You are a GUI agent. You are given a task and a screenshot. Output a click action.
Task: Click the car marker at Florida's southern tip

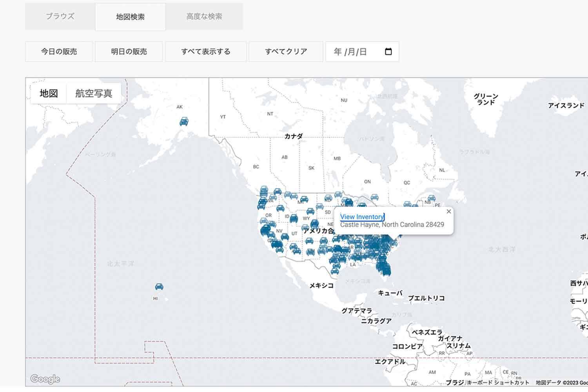[386, 271]
